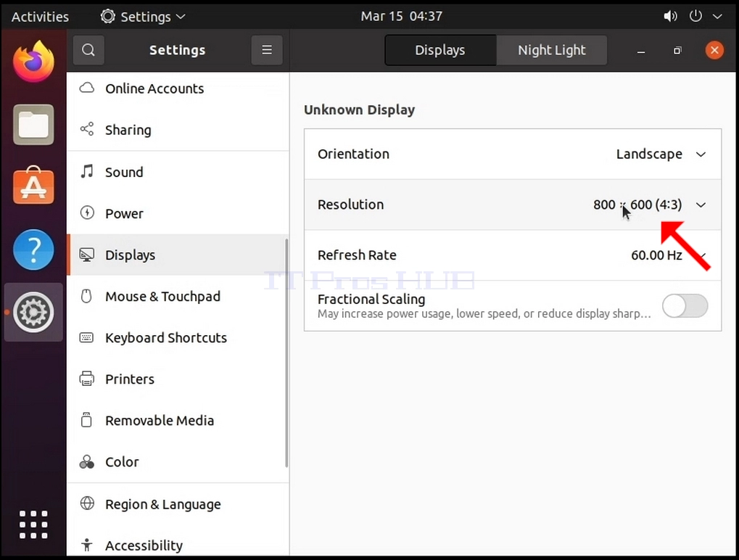
Task: Close the Settings window
Action: 714,50
